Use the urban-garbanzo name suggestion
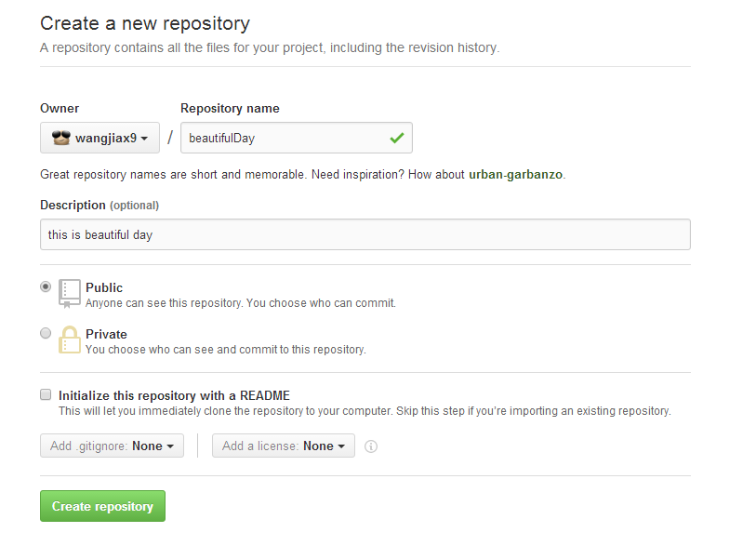Screen dimensions: 756x559 pyautogui.click(x=516, y=174)
